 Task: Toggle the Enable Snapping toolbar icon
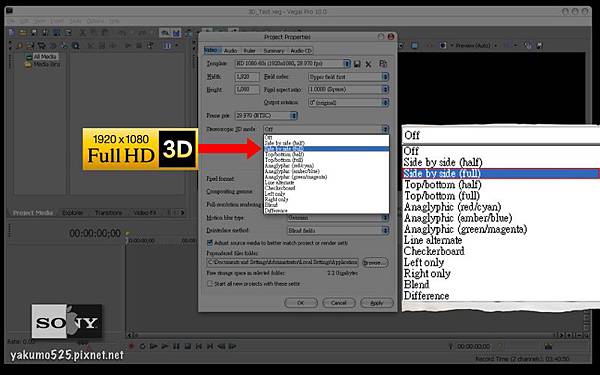(x=165, y=33)
